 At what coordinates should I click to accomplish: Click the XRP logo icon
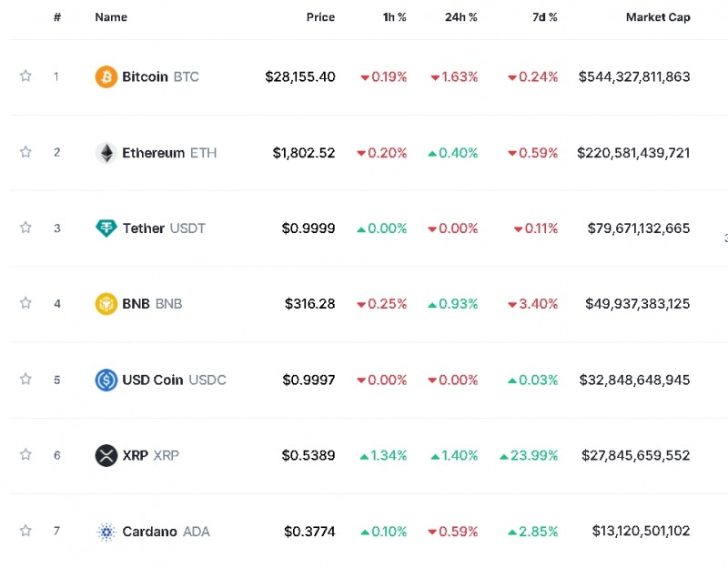pyautogui.click(x=106, y=455)
